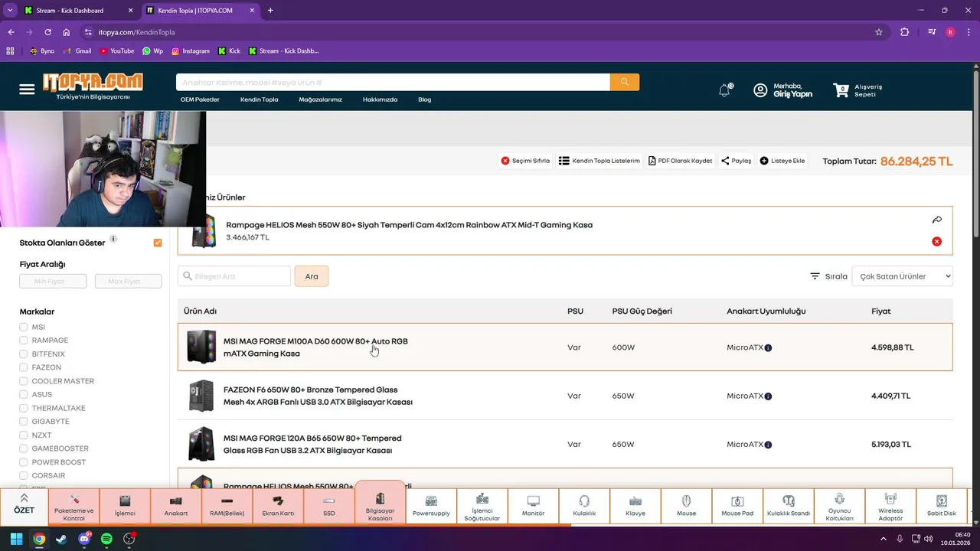980x551 pixels.
Task: Open the notifications bell icon
Action: click(x=724, y=90)
